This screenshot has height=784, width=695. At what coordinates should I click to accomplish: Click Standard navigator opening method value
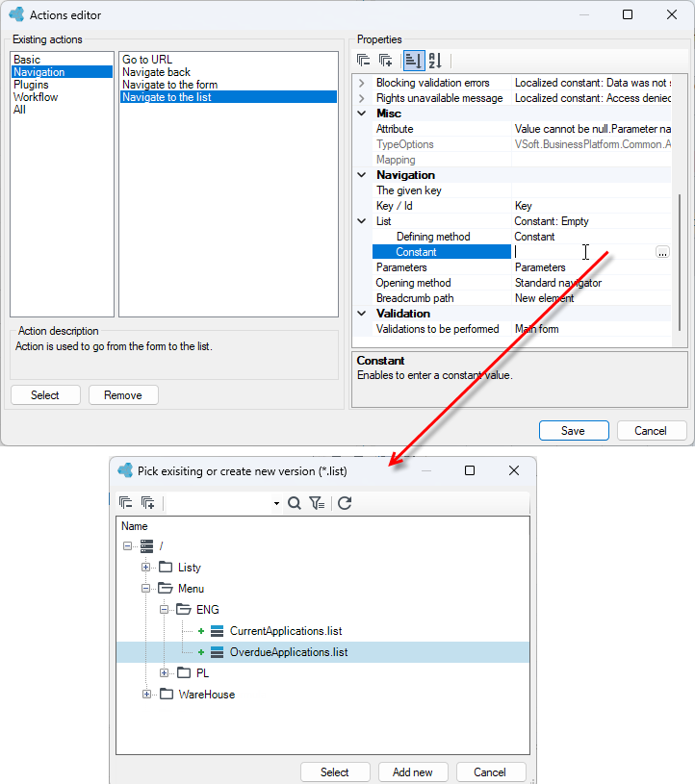(558, 283)
